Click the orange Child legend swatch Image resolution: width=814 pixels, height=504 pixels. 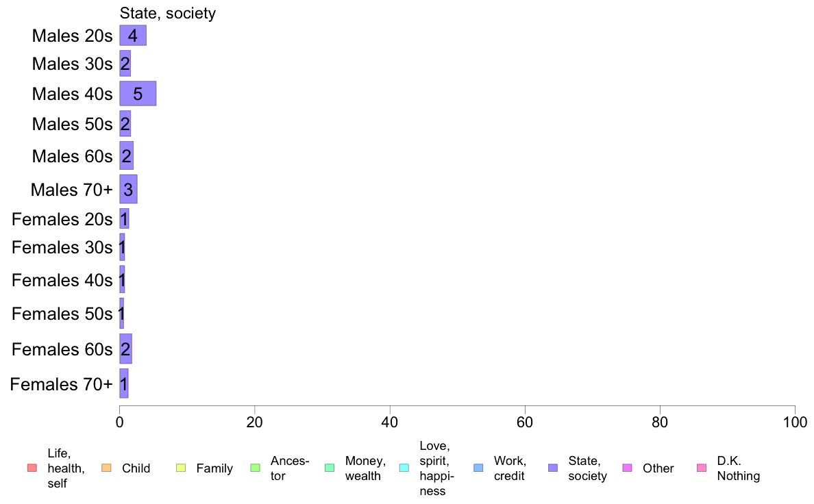(106, 468)
